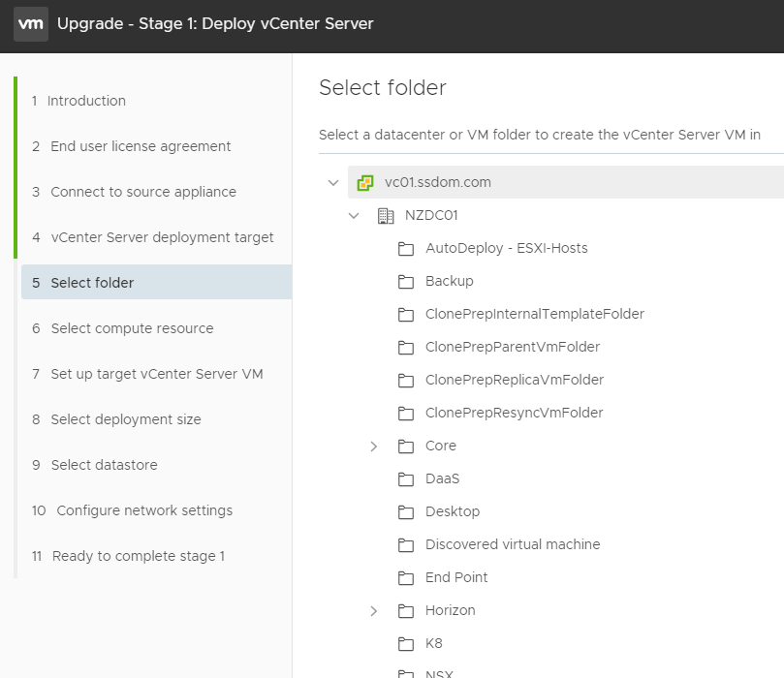The image size is (784, 678).
Task: Go to step 1 Introduction
Action: (x=79, y=101)
